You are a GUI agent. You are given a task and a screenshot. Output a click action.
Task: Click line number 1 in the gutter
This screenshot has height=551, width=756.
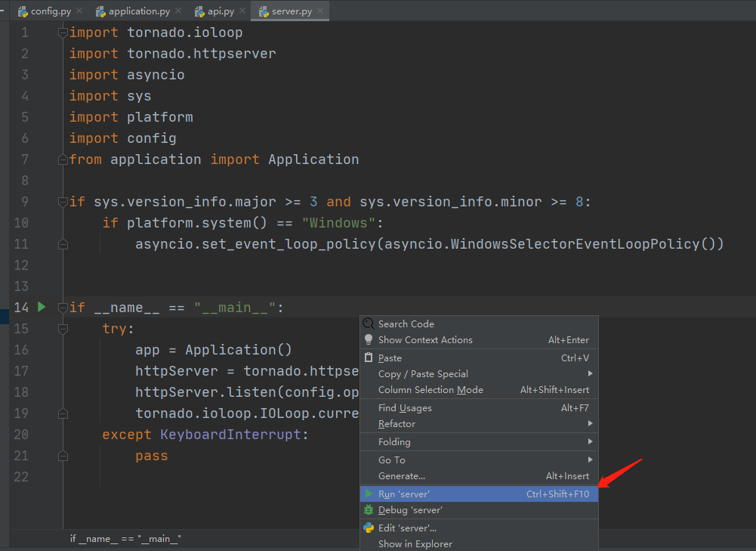click(x=25, y=33)
